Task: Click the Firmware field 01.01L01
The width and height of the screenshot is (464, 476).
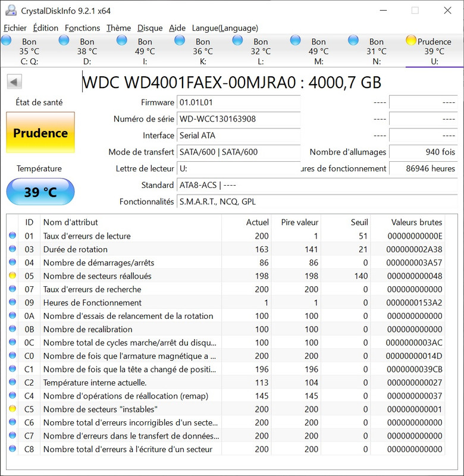Action: coord(239,102)
